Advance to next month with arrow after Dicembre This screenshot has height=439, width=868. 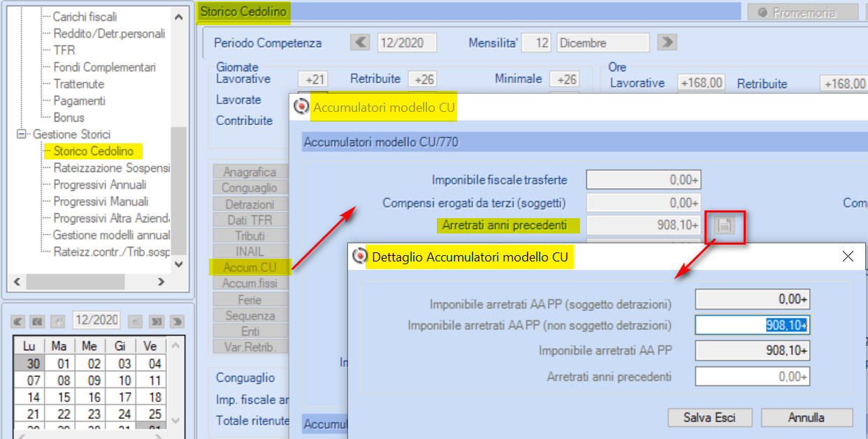667,43
